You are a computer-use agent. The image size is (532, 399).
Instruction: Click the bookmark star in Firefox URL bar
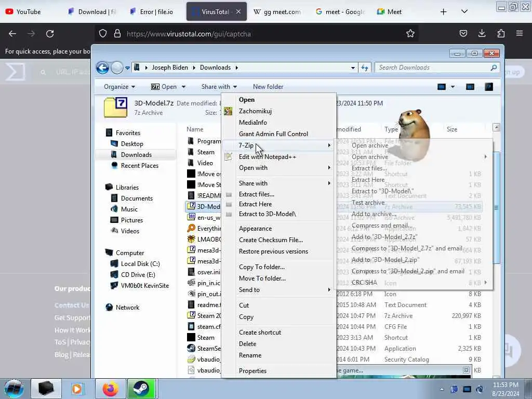tap(410, 34)
